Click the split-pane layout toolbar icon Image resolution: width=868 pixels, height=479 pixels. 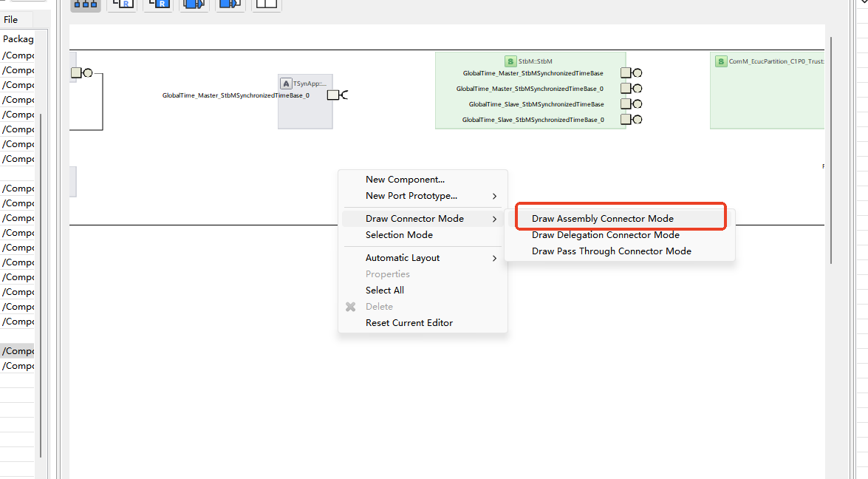point(266,4)
